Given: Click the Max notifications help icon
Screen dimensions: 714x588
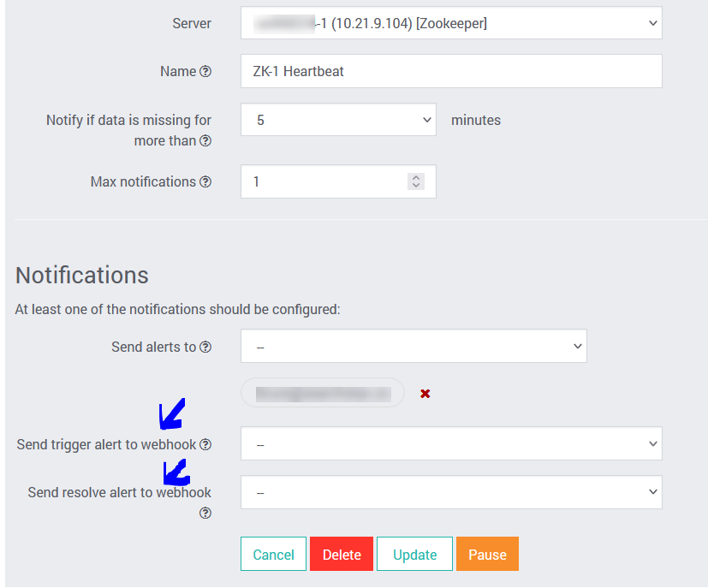Looking at the screenshot, I should 205,182.
